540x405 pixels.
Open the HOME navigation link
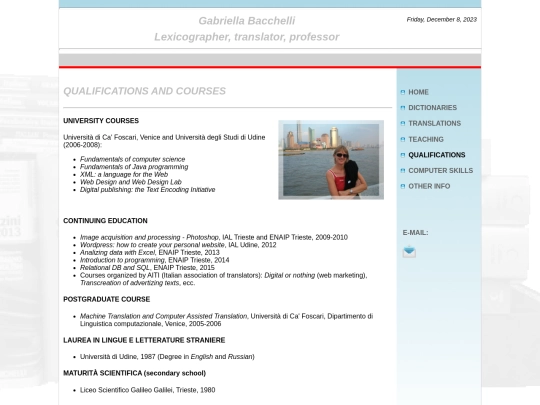tap(418, 92)
